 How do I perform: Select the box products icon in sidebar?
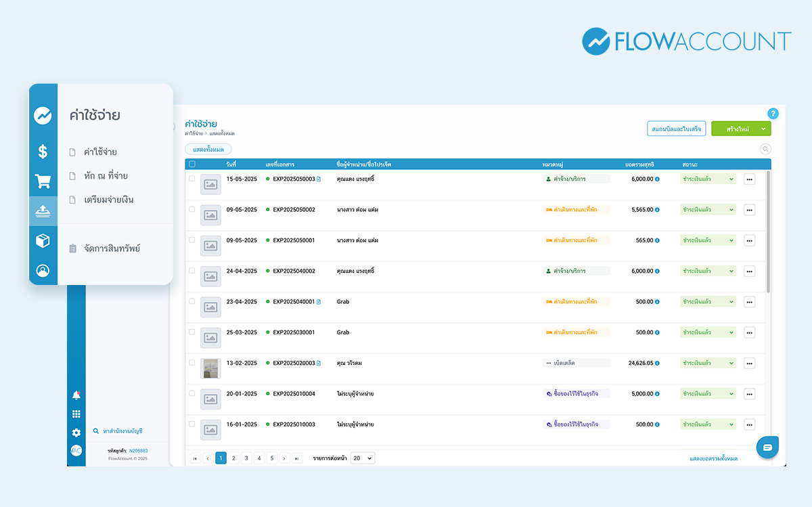click(43, 241)
